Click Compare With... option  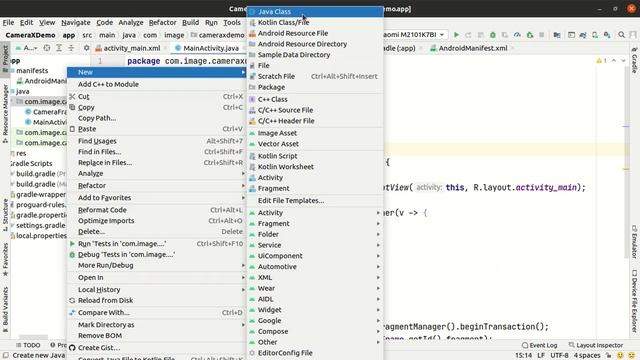tap(157, 312)
